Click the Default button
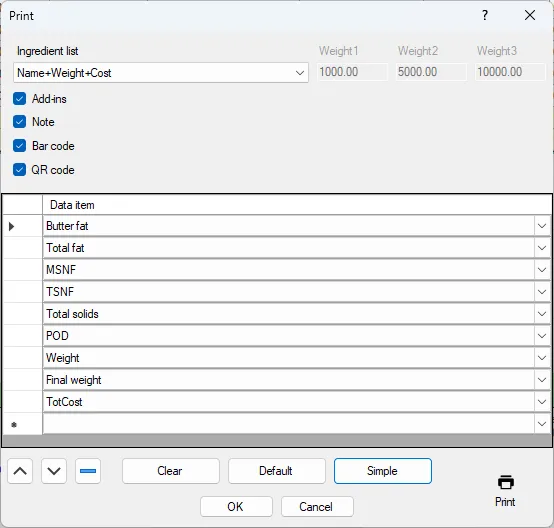Viewport: 554px width, 528px height. pos(277,471)
